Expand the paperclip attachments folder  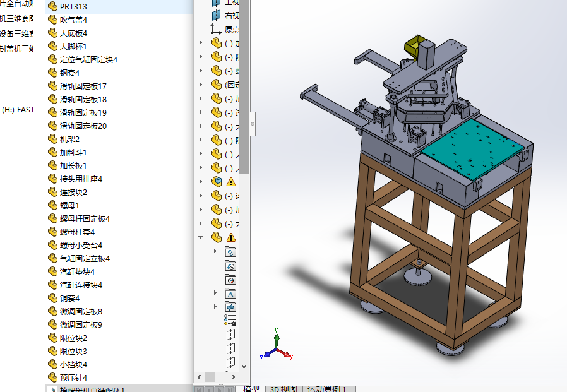coord(215,251)
